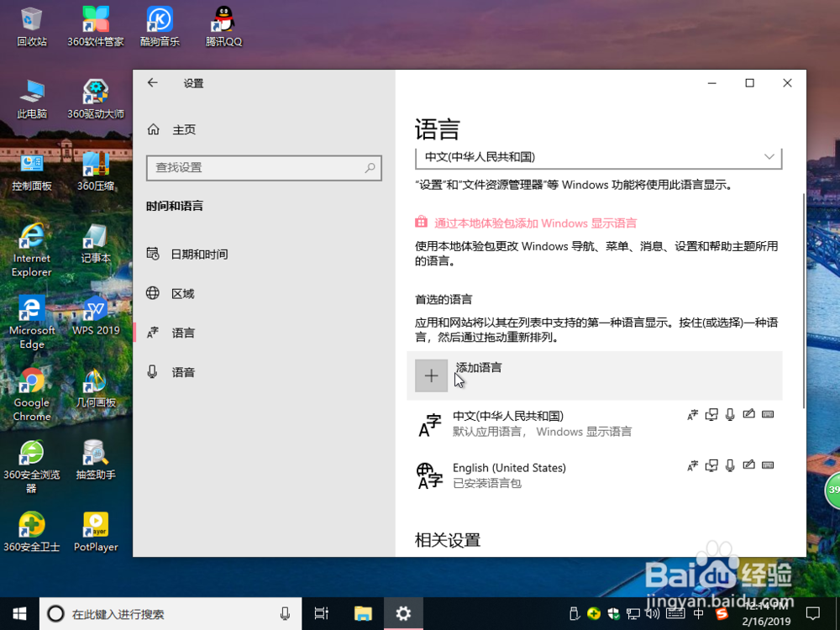
Task: Click the taskbar search box
Action: click(x=171, y=613)
